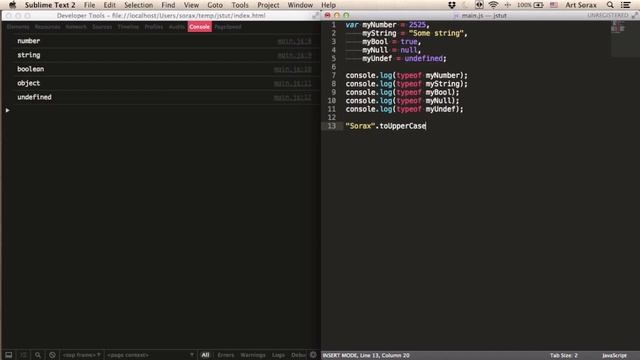The width and height of the screenshot is (640, 360).
Task: Open the Find menu
Action: tap(168, 5)
